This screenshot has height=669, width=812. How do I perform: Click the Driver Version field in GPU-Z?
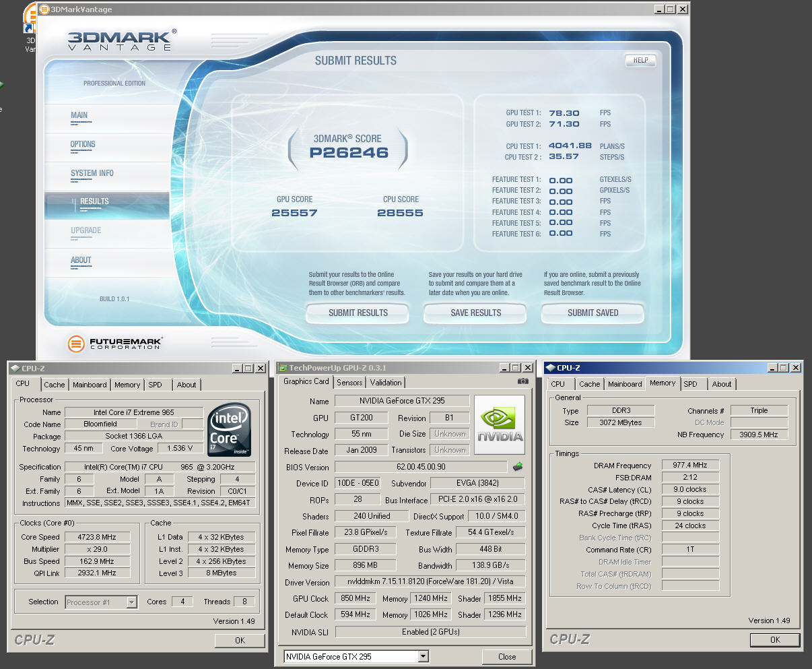click(430, 582)
